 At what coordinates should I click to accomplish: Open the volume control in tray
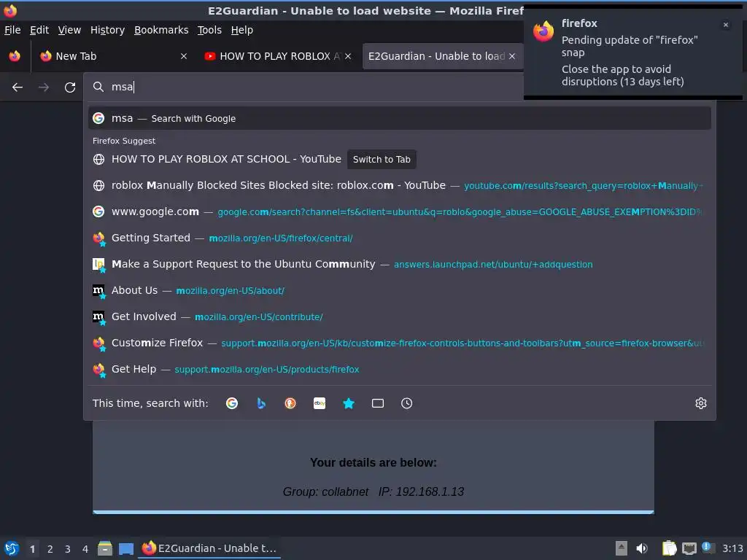coord(642,548)
